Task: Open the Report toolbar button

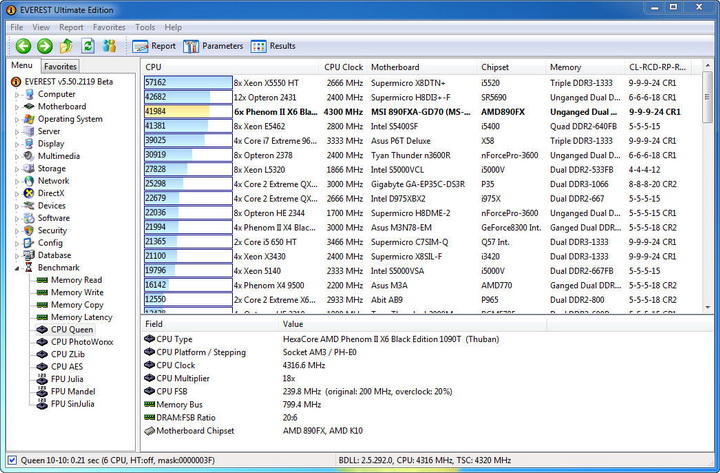Action: [x=154, y=46]
